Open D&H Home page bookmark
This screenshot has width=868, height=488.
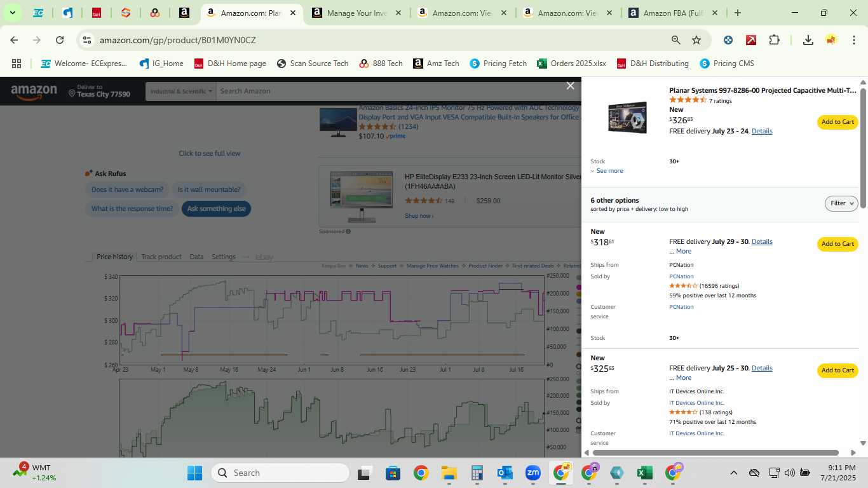click(x=230, y=64)
